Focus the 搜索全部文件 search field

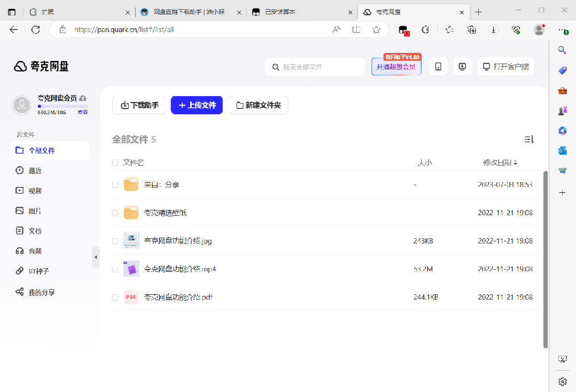(x=315, y=67)
